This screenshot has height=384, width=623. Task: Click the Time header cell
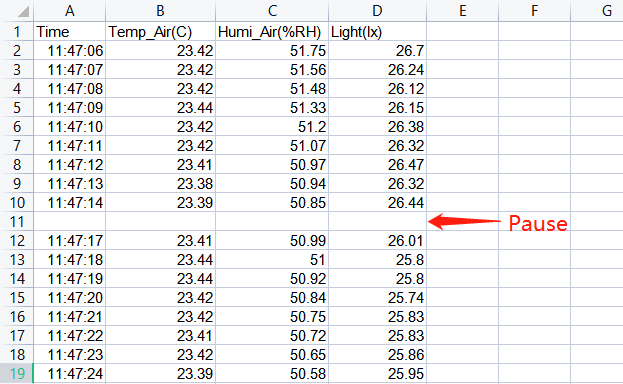[70, 31]
